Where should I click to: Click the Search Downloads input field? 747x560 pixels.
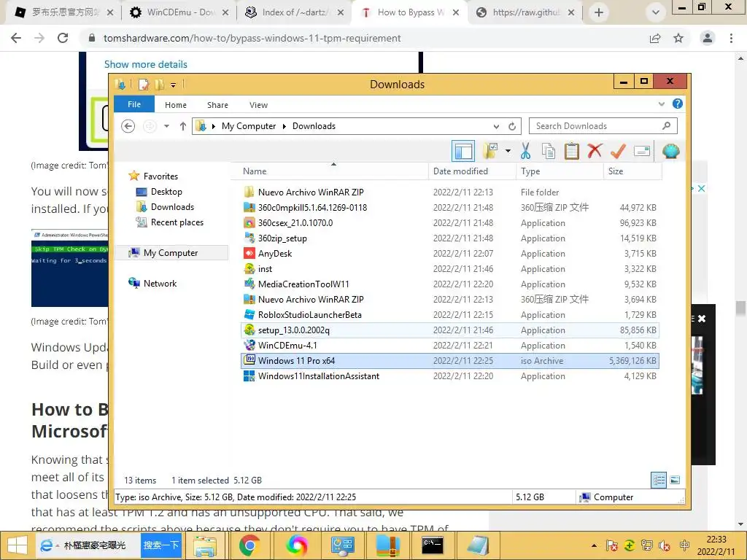tap(603, 126)
